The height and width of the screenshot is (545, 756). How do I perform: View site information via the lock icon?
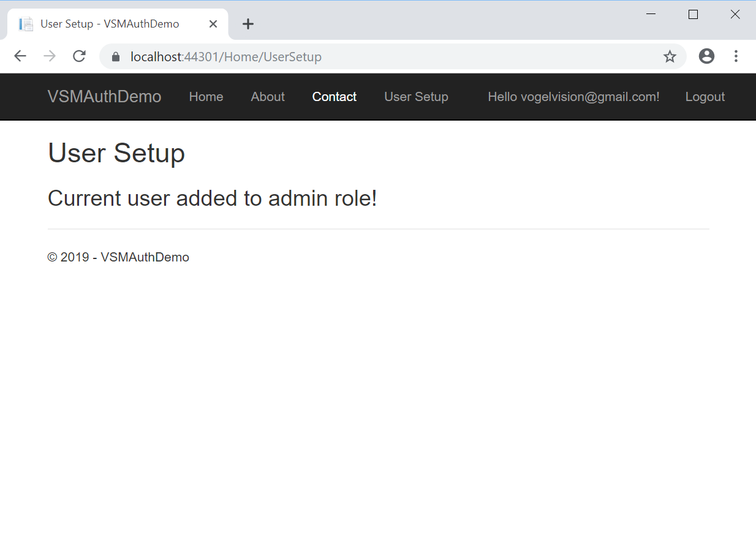(x=115, y=57)
